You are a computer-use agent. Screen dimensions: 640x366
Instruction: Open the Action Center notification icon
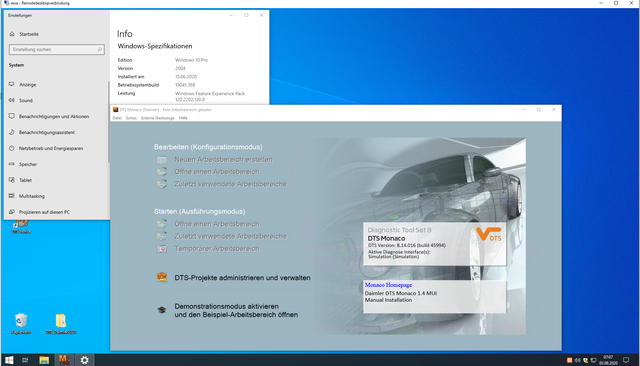[626, 360]
